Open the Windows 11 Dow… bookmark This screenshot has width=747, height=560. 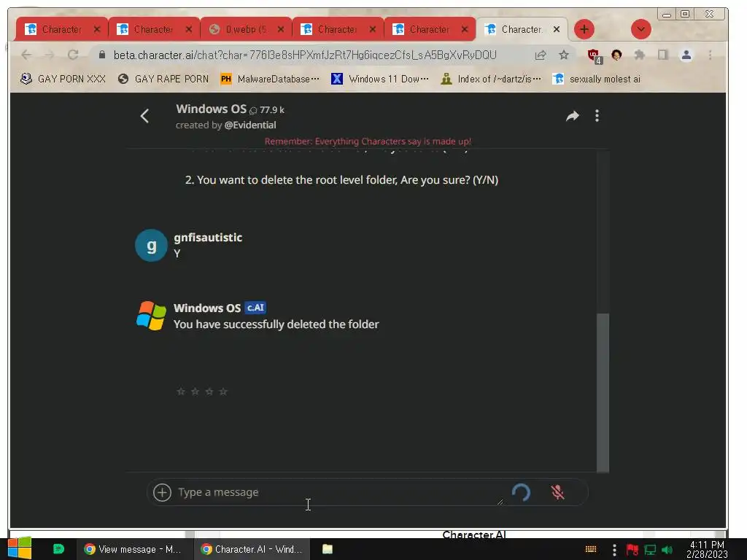(x=379, y=79)
